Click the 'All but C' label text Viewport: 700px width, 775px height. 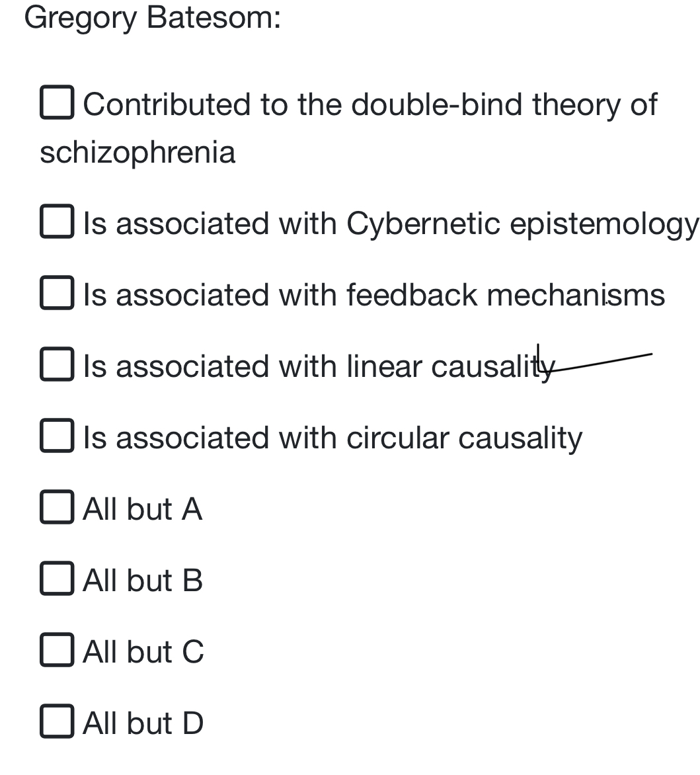143,652
